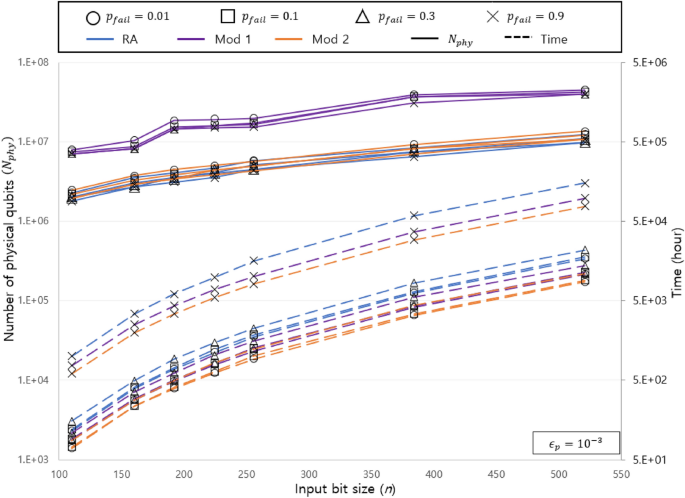
Task: Click the 'p_fail = 0.9' legend text
Action: (535, 17)
